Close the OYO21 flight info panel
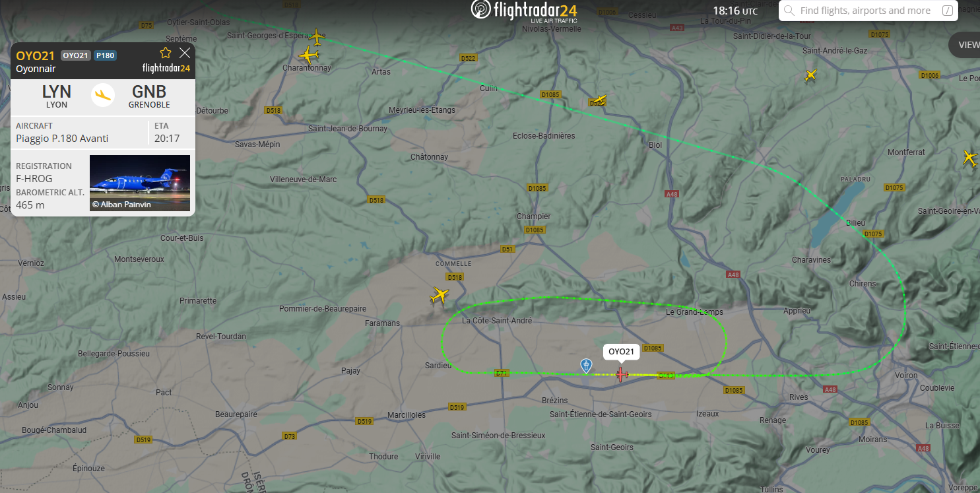 click(x=185, y=53)
